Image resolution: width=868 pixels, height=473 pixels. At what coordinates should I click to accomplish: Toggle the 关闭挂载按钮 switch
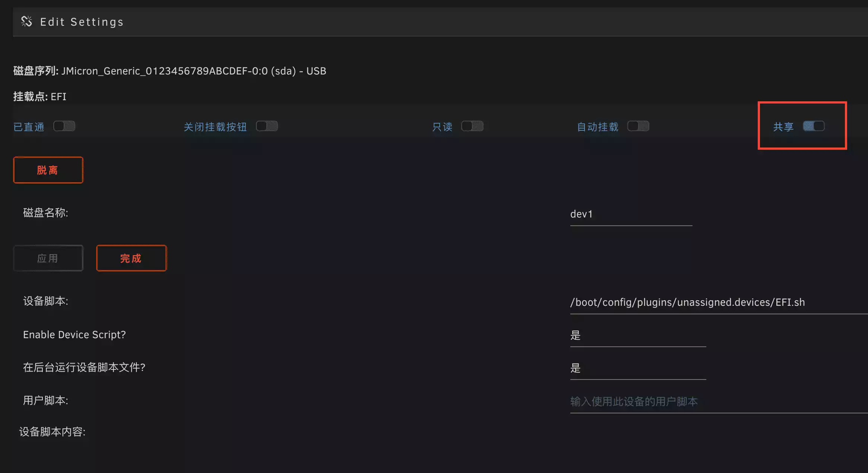tap(267, 126)
